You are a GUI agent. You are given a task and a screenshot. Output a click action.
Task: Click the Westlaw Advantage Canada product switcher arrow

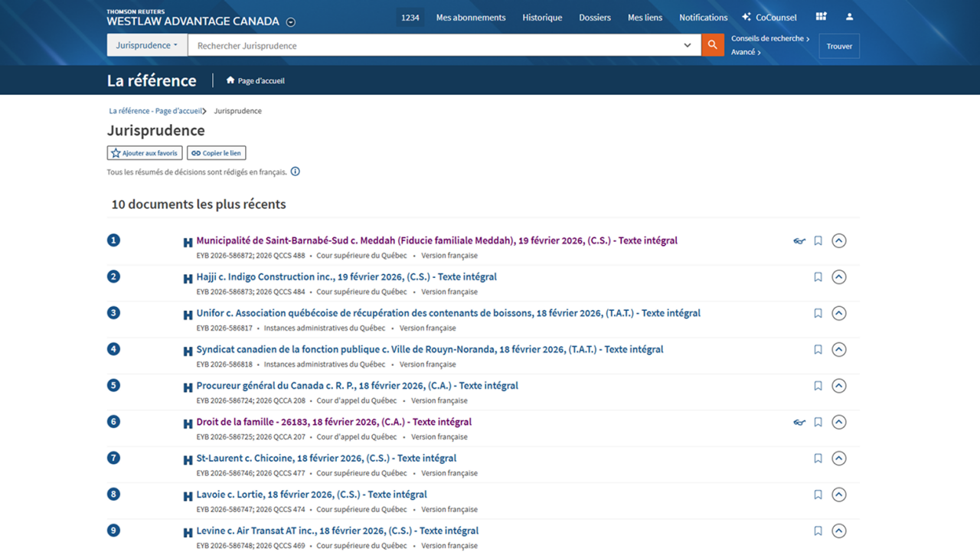click(291, 22)
